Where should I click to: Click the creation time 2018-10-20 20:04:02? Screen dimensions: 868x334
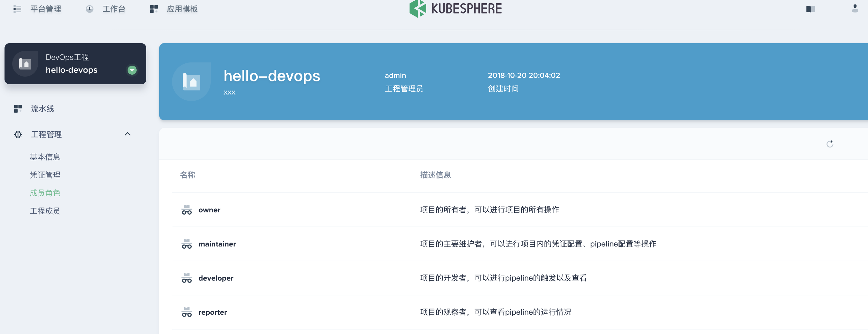524,75
